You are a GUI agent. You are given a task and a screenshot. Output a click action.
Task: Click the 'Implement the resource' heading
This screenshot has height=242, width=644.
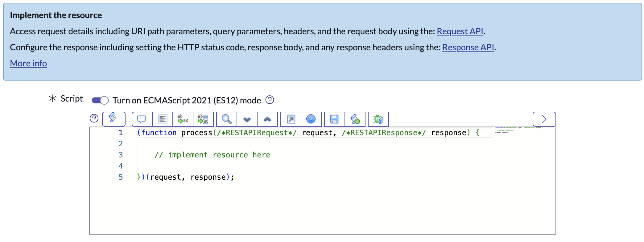pos(56,15)
